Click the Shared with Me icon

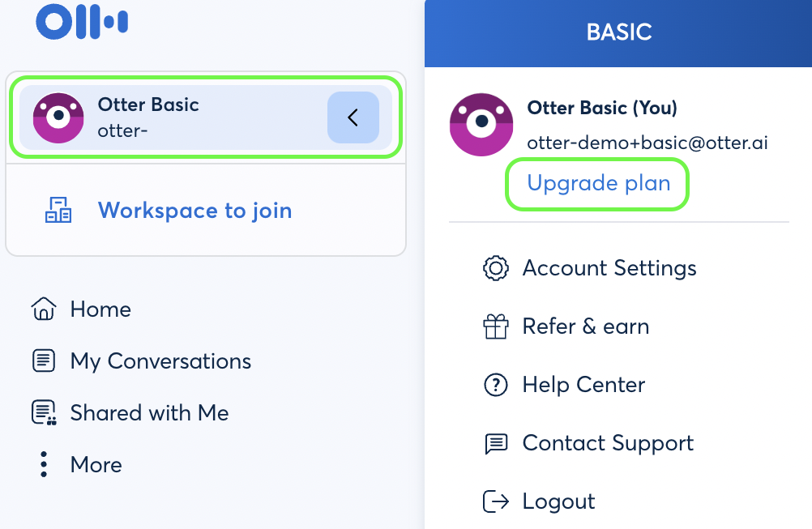click(44, 412)
